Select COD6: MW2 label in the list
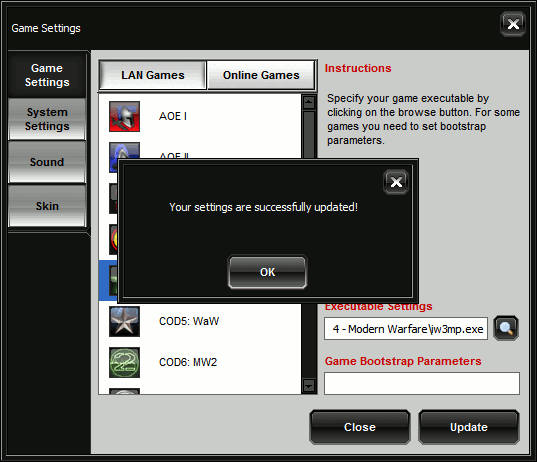The height and width of the screenshot is (462, 537). coord(188,362)
